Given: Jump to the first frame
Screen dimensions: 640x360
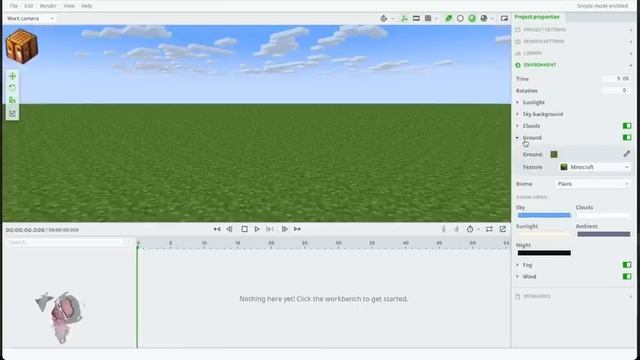Looking at the screenshot, I should (217, 229).
